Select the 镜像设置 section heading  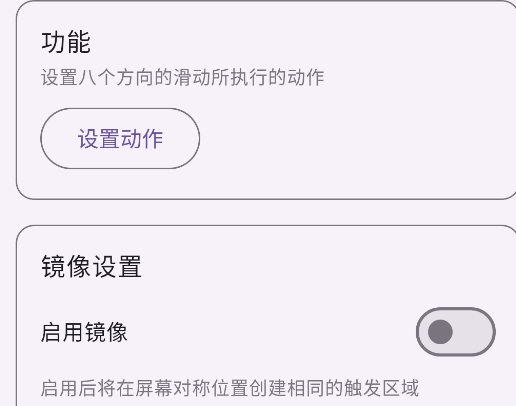(x=91, y=266)
